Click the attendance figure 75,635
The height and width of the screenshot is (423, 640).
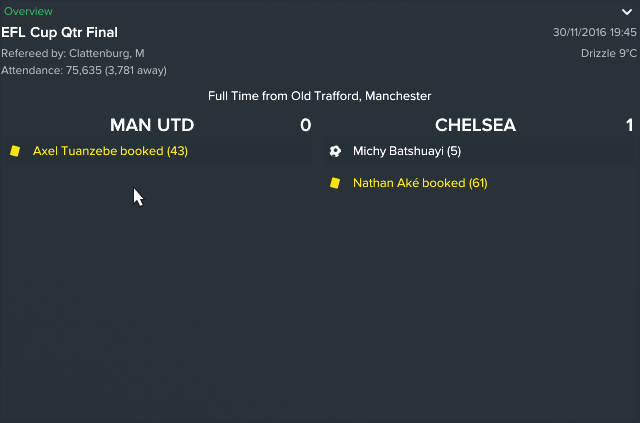pyautogui.click(x=84, y=70)
